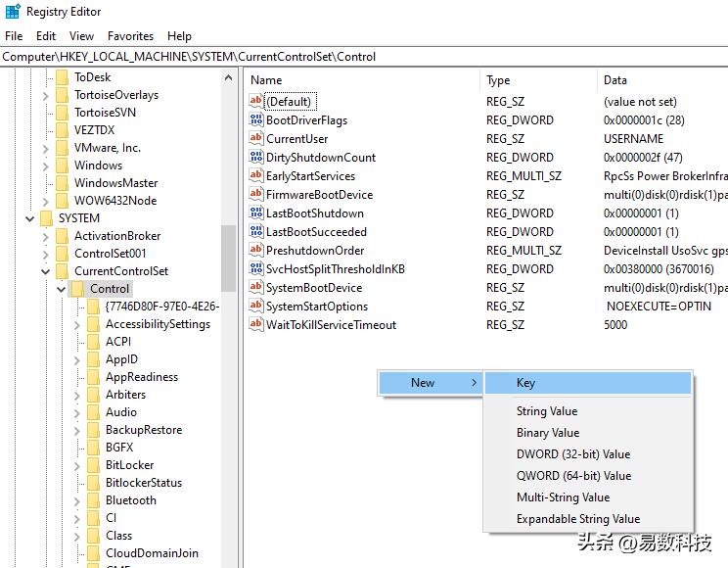The width and height of the screenshot is (728, 568).
Task: Select the BackupRestore key in tree
Action: 143,430
